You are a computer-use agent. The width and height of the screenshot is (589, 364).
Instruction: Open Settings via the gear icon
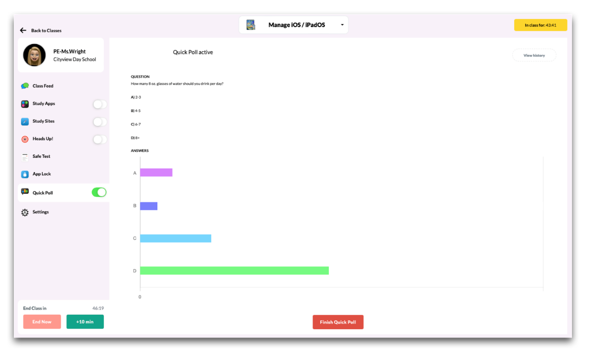click(x=25, y=213)
